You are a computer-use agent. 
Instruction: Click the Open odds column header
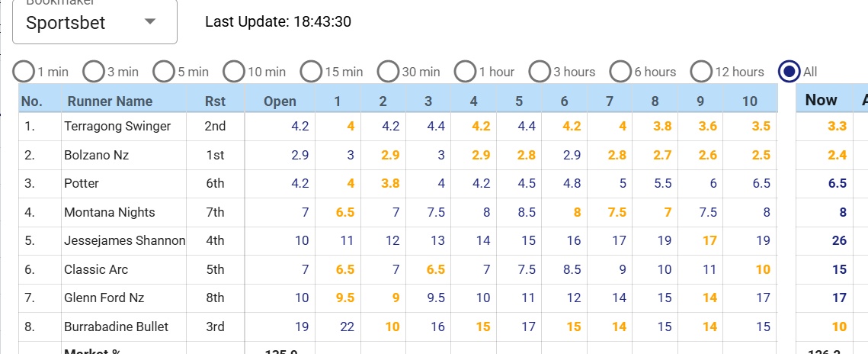click(280, 101)
